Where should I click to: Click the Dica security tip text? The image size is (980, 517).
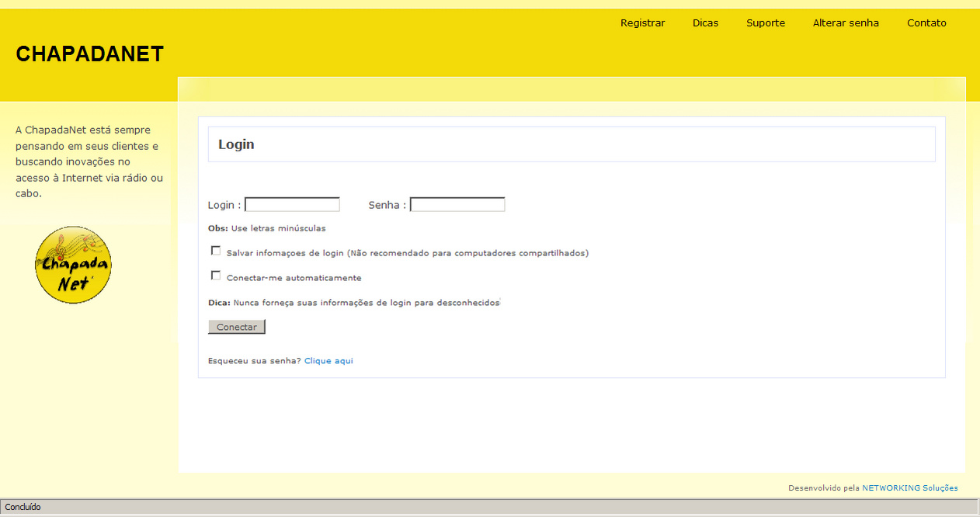point(354,303)
